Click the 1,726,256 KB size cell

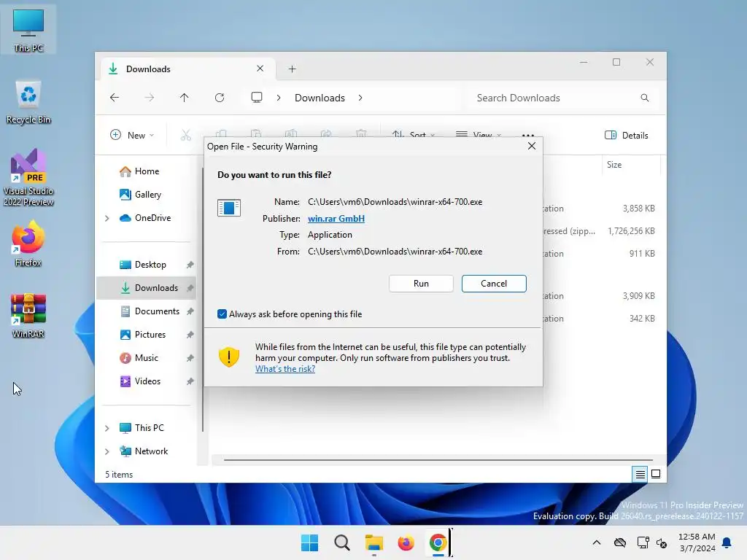[631, 231]
